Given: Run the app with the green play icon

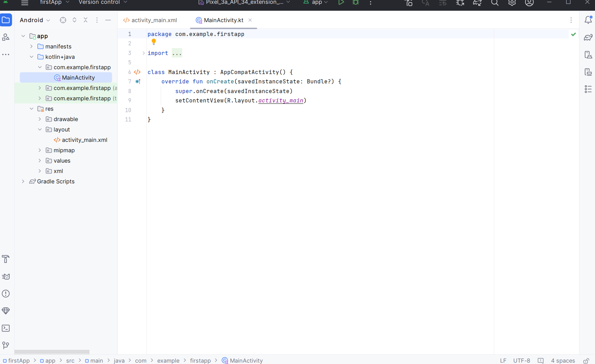Looking at the screenshot, I should (x=341, y=2).
